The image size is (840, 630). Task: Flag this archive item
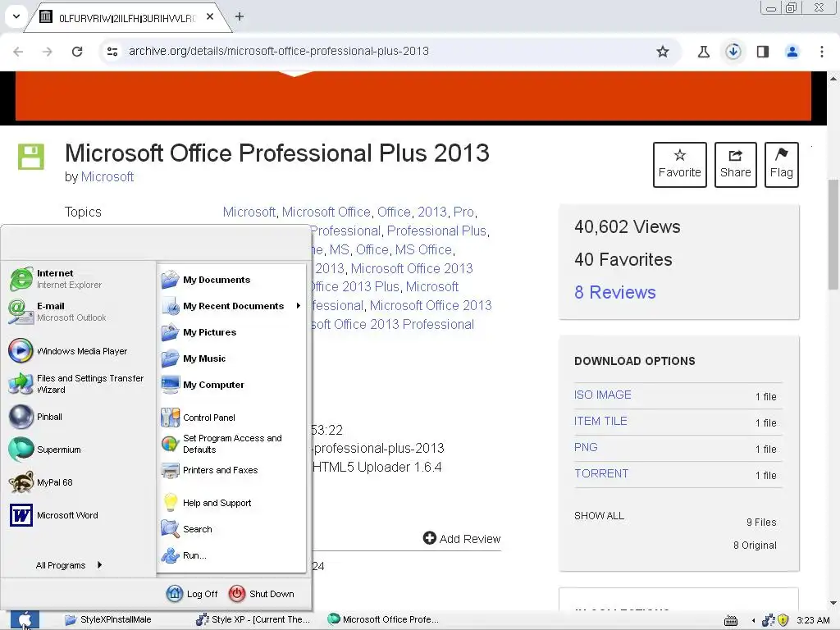[782, 164]
